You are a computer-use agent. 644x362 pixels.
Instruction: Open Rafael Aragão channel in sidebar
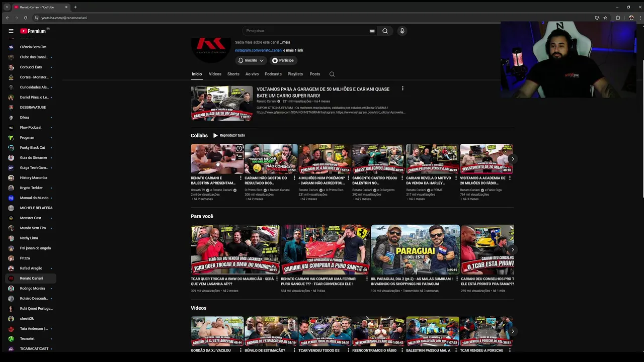click(31, 268)
